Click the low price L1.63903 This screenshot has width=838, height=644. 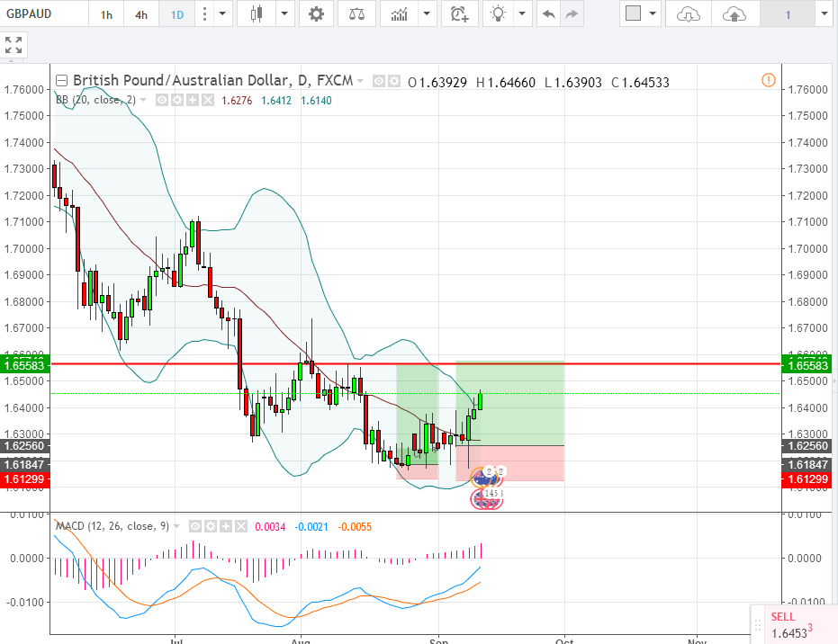572,82
